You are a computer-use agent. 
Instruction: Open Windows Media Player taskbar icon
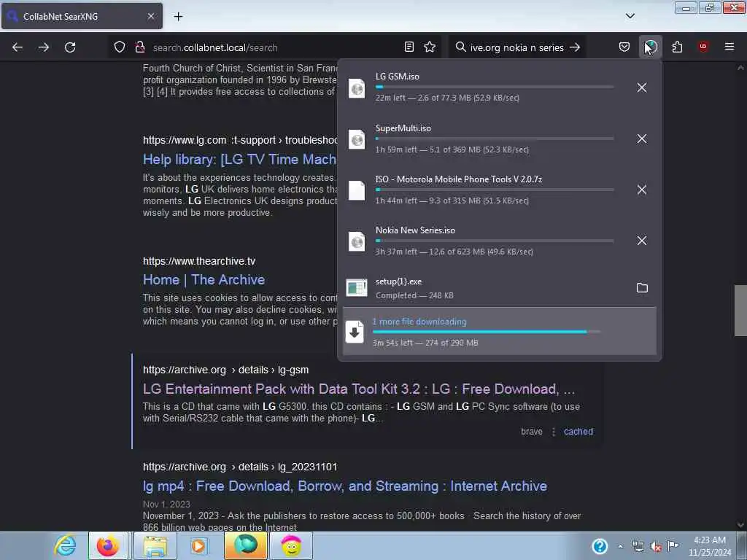tap(198, 545)
